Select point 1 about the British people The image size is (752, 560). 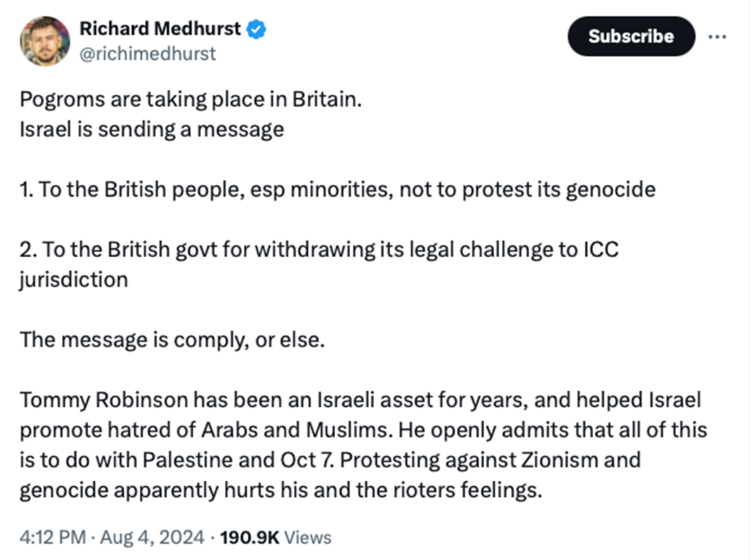[x=337, y=190]
